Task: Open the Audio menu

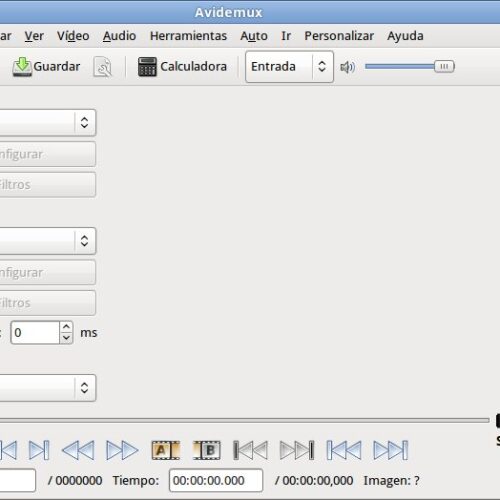Action: [119, 36]
